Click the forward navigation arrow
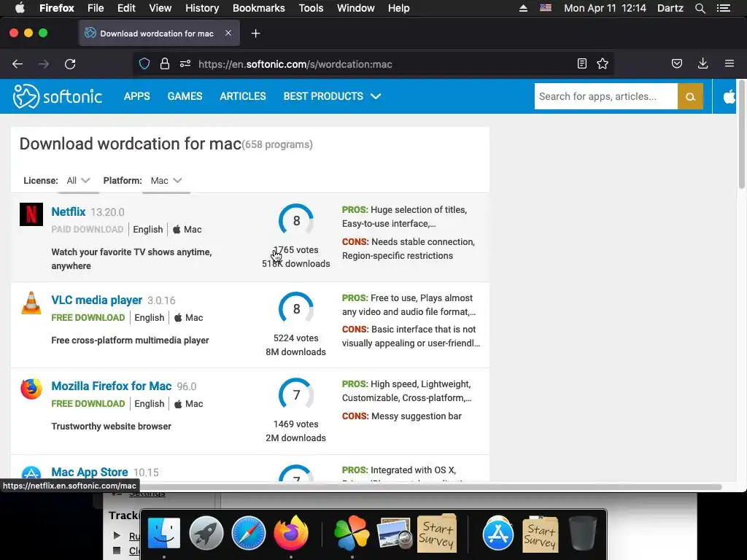The image size is (747, 560). pyautogui.click(x=44, y=64)
